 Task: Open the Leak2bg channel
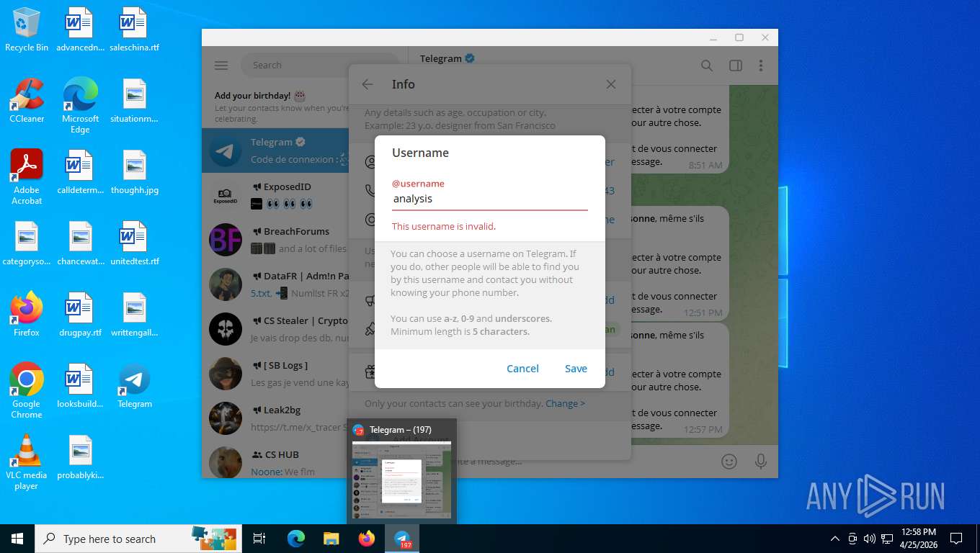[x=275, y=418]
